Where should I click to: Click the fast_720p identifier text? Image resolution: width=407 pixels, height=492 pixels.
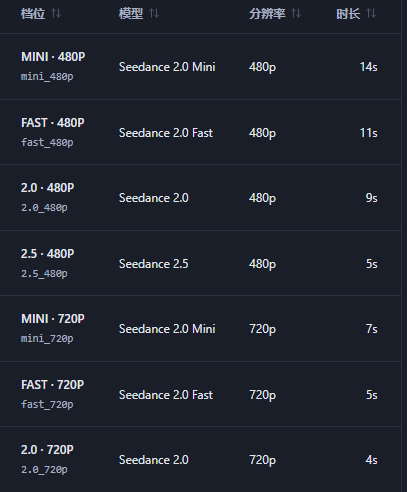(x=47, y=405)
